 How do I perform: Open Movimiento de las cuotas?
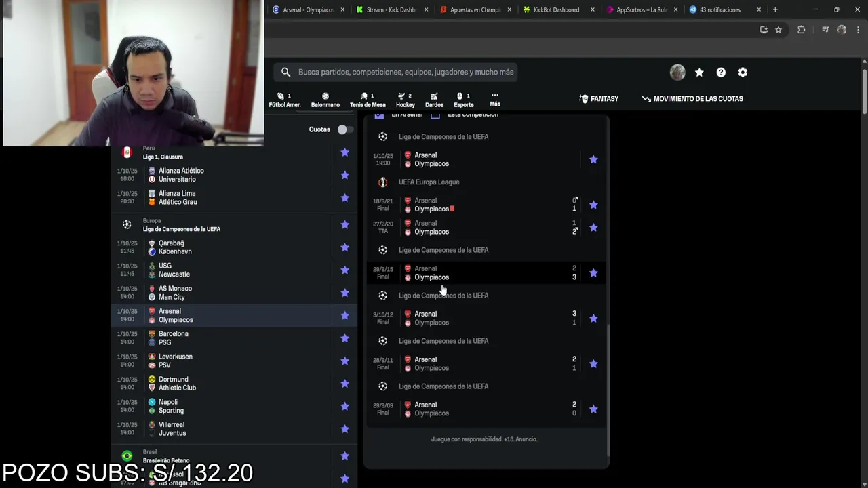[692, 98]
